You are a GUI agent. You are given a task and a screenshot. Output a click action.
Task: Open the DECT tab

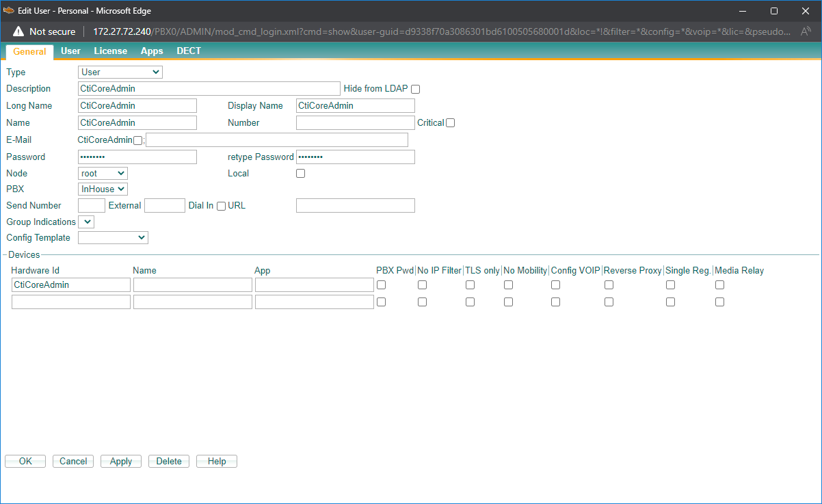pos(188,51)
